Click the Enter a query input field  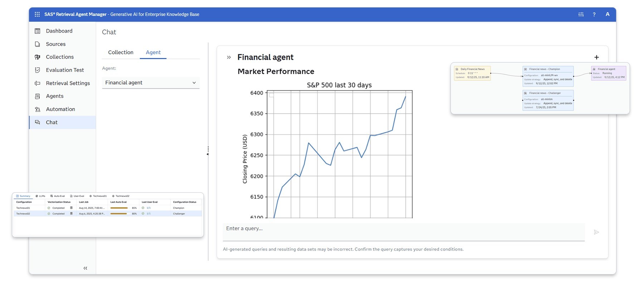pos(403,229)
